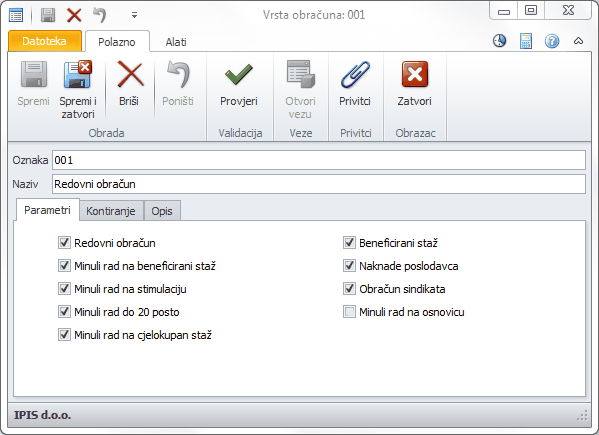Click the Zatvori red close icon
599x435 pixels.
[415, 74]
